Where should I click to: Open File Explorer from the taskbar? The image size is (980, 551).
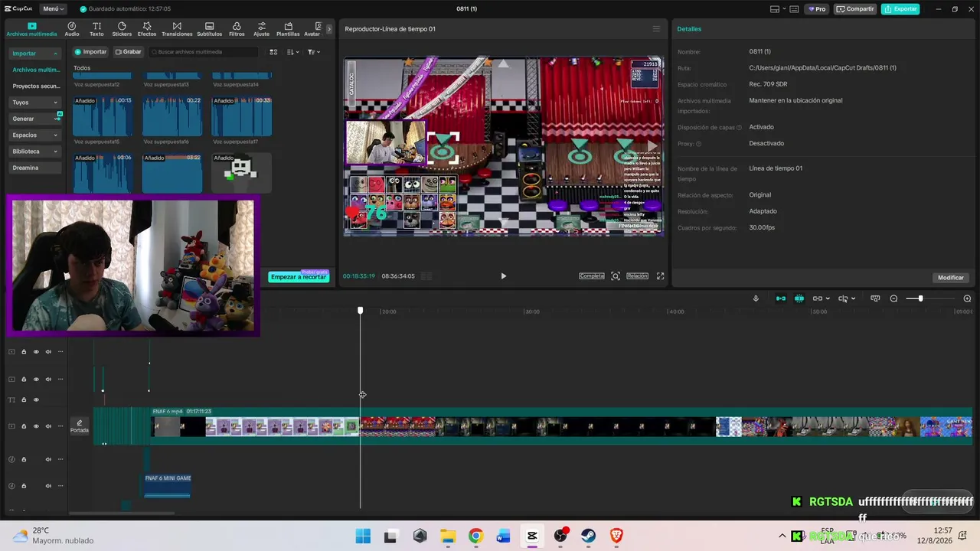pyautogui.click(x=447, y=536)
